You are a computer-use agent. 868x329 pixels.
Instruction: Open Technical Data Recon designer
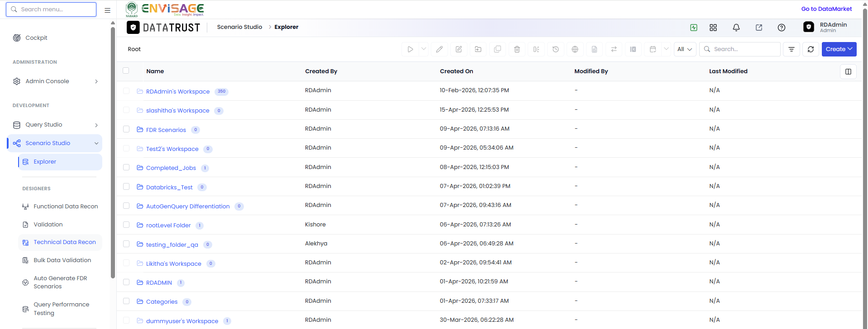tap(60, 242)
